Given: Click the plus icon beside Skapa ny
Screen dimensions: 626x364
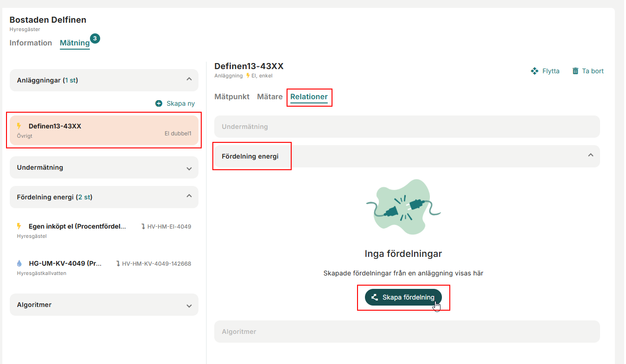Looking at the screenshot, I should pos(159,103).
